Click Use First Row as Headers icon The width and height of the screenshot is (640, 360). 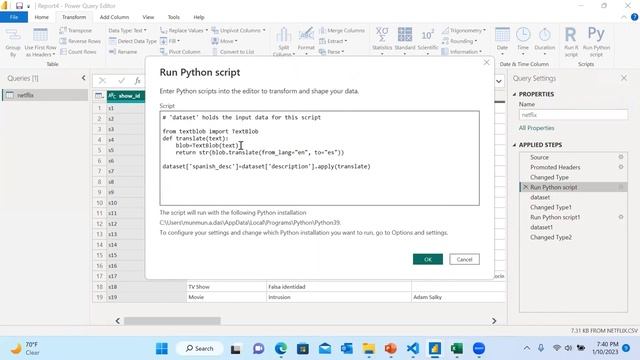(40, 42)
